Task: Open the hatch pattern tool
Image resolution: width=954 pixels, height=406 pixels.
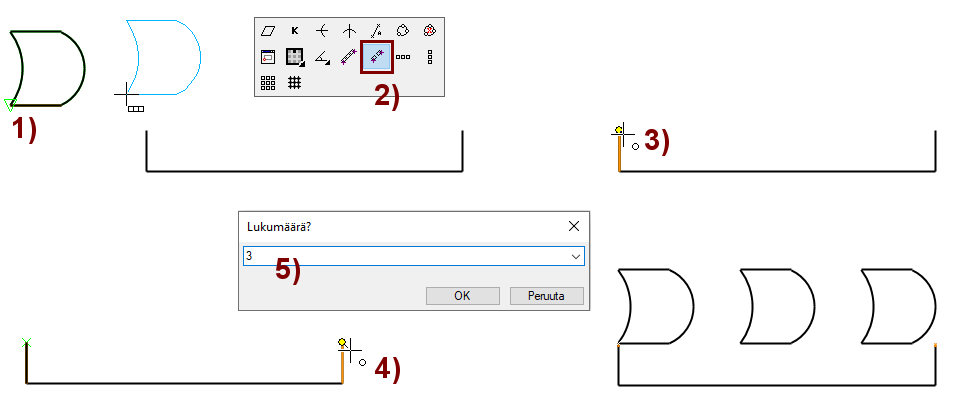Action: pyautogui.click(x=295, y=57)
